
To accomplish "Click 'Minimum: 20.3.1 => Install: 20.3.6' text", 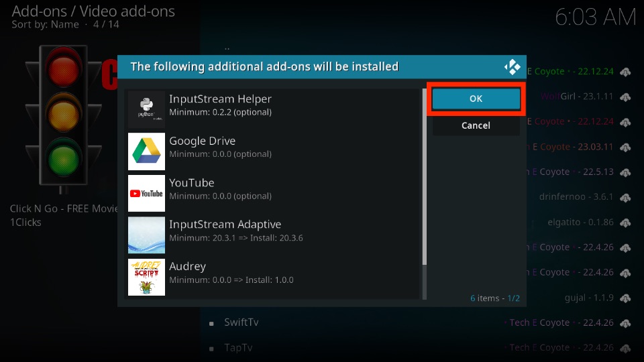I will click(236, 238).
